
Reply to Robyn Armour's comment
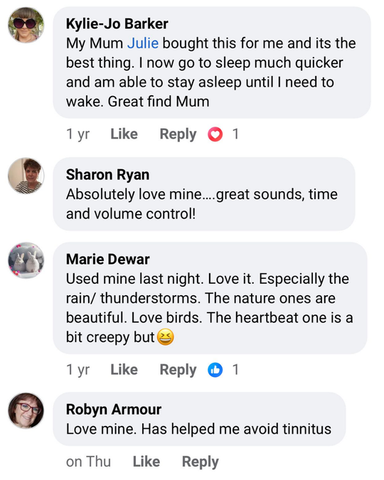200,462
